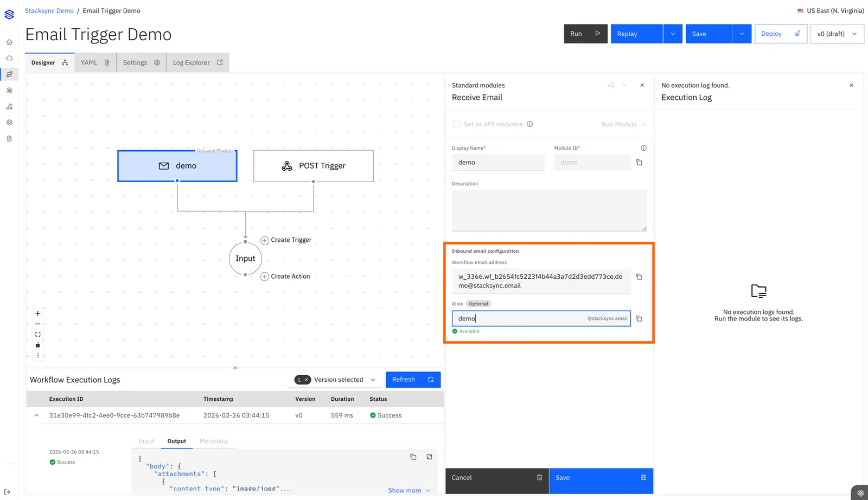The image size is (868, 500).
Task: Zoom in on the workflow canvas
Action: coord(38,313)
